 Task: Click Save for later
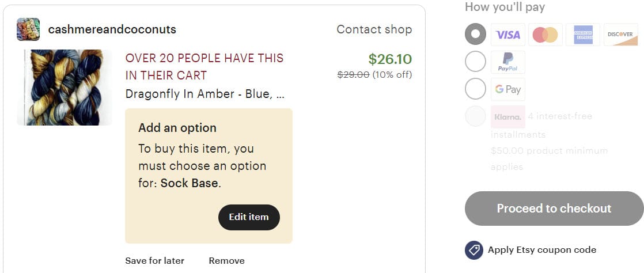pos(154,261)
